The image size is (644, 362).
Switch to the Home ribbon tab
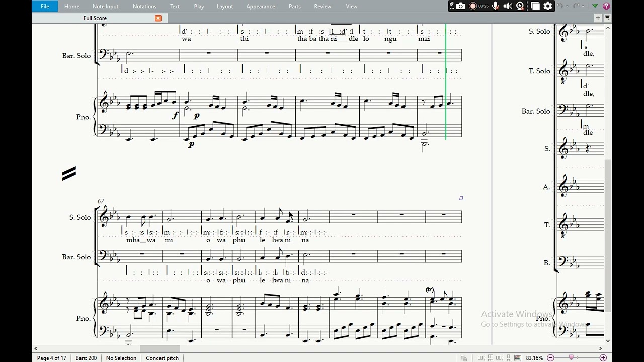(71, 6)
